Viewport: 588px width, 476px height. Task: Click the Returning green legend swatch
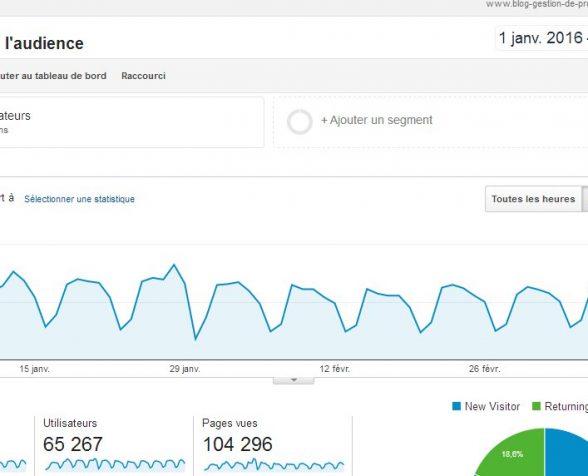537,406
